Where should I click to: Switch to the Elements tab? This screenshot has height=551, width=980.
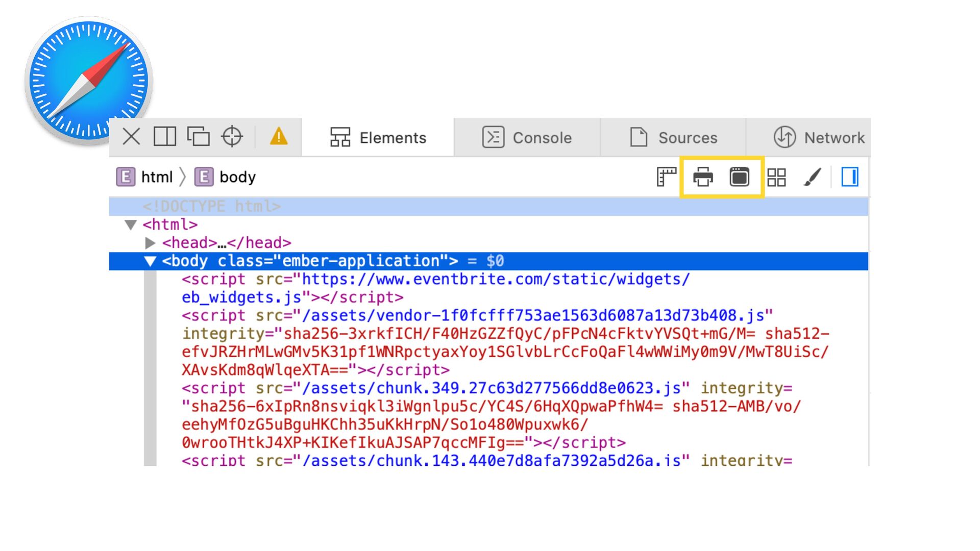click(378, 137)
